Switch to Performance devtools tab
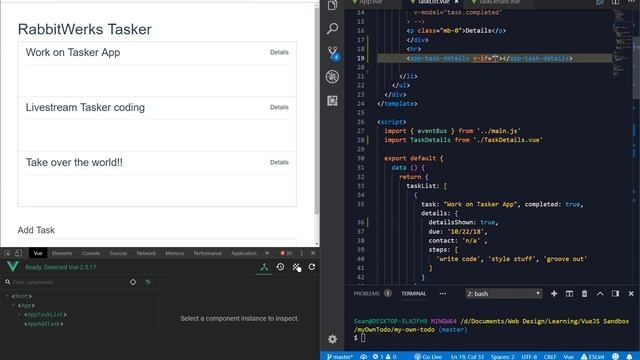 pos(208,253)
